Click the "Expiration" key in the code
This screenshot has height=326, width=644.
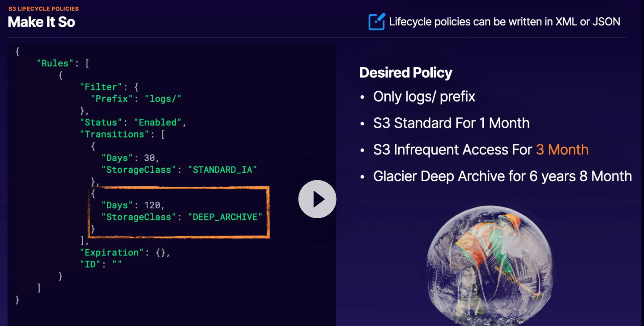(111, 253)
